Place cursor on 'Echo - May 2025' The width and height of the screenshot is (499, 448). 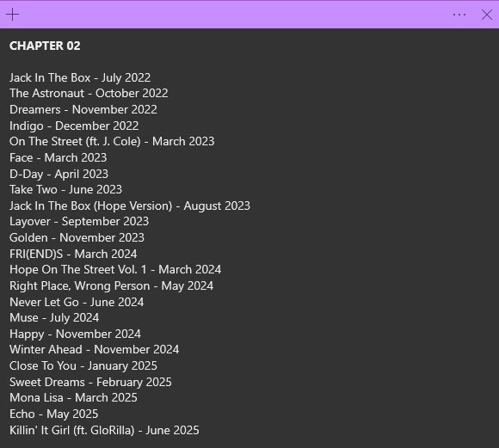[x=54, y=414]
